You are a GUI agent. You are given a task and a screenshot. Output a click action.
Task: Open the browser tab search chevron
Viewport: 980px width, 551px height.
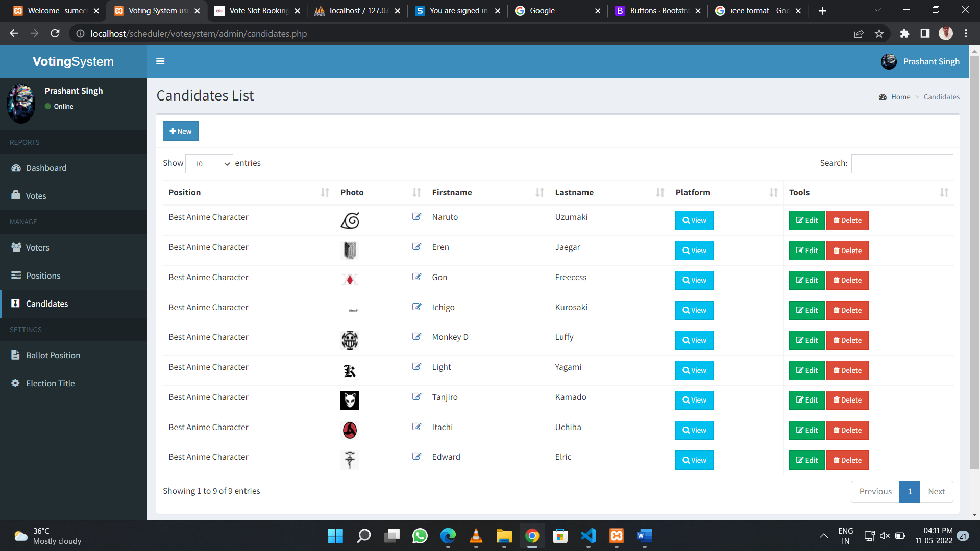(x=877, y=10)
